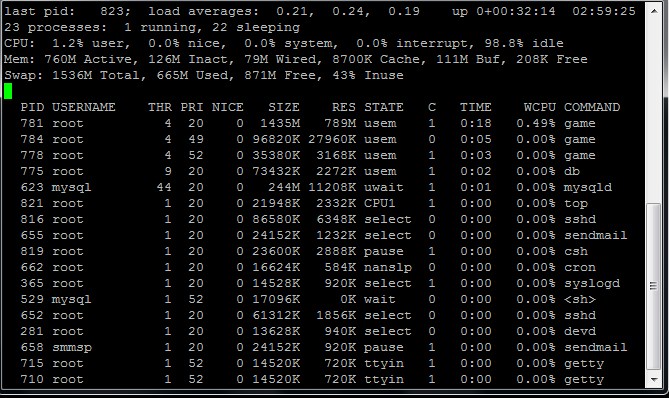The width and height of the screenshot is (669, 398).
Task: Click the STATE column header
Action: click(x=384, y=107)
